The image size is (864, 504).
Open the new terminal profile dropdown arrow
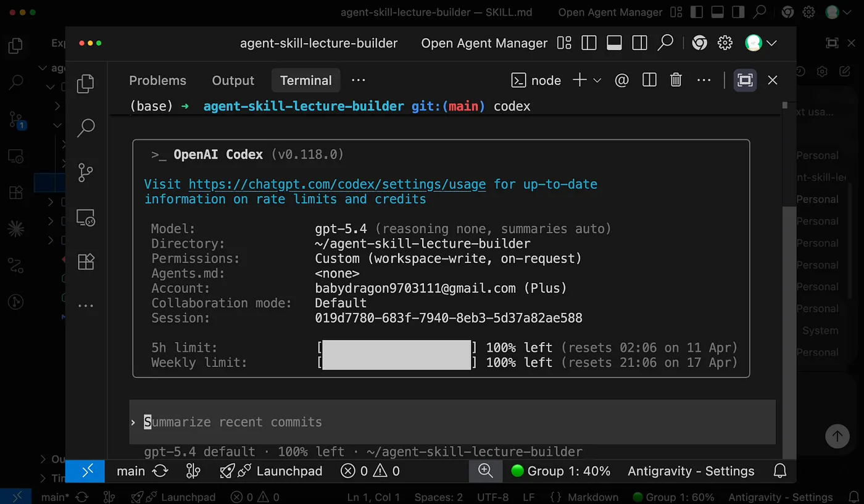point(597,80)
